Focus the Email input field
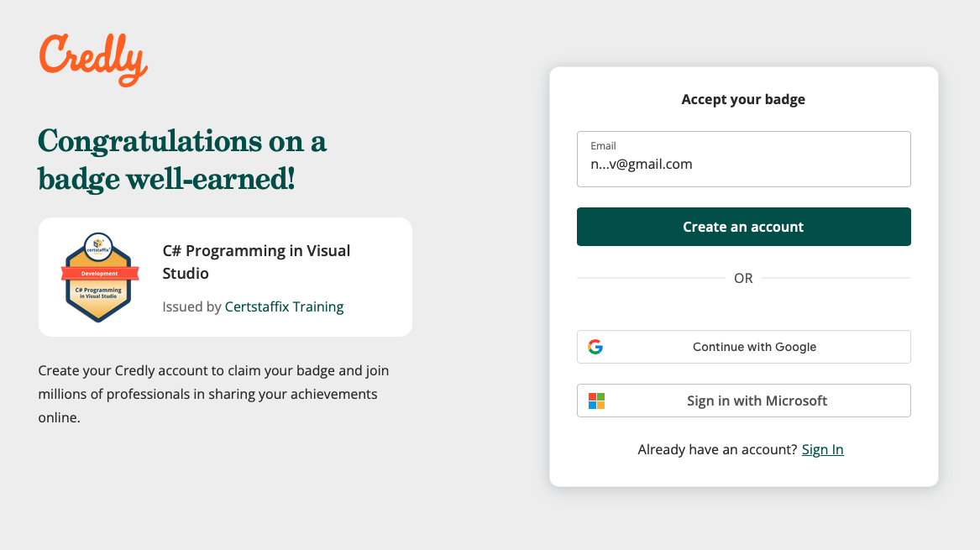The image size is (980, 550). (x=743, y=165)
